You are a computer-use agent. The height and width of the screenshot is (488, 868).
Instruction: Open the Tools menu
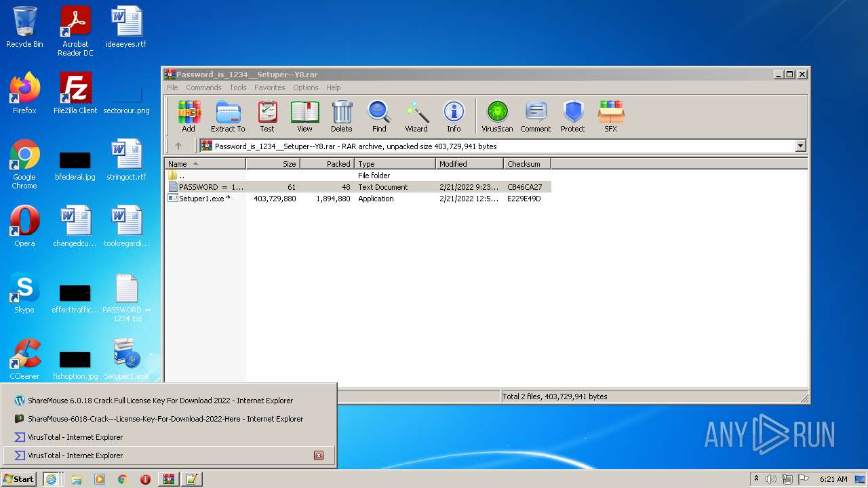238,87
